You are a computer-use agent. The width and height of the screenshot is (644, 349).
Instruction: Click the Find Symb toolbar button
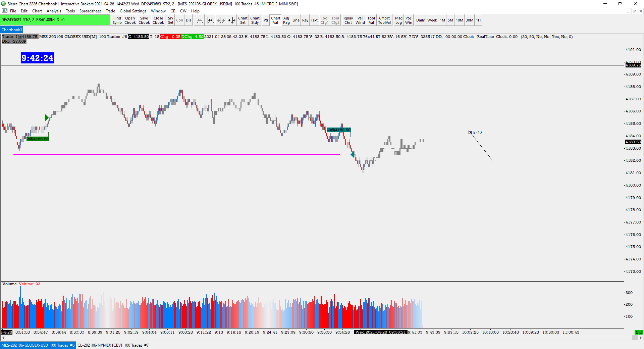pos(117,20)
